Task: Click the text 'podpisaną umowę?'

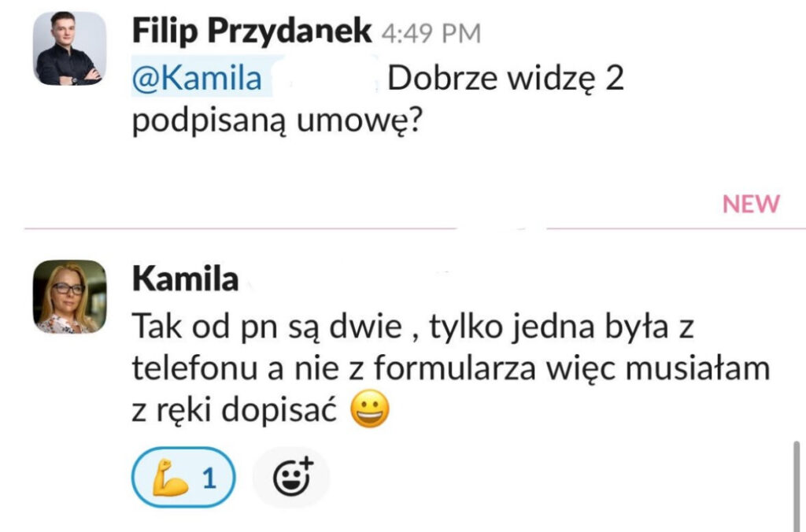Action: point(277,121)
